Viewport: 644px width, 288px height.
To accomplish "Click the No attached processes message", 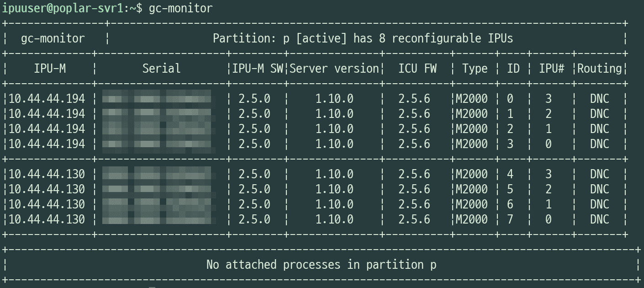I will point(321,265).
